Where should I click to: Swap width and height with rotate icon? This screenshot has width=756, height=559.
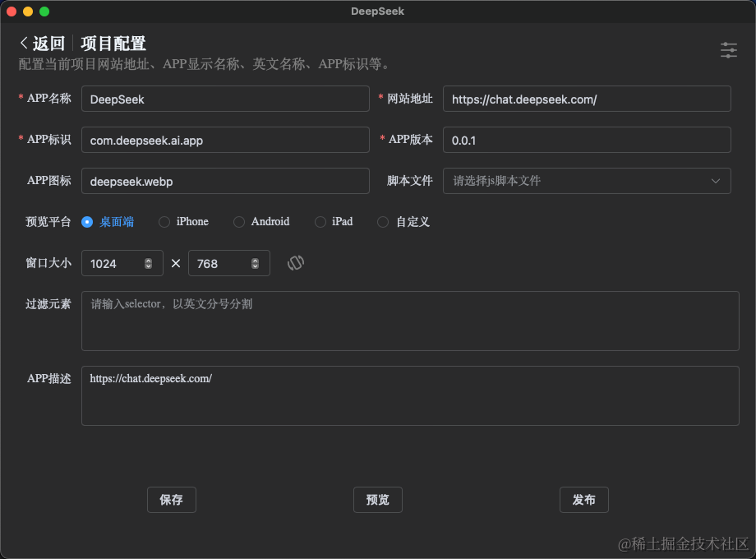(296, 263)
